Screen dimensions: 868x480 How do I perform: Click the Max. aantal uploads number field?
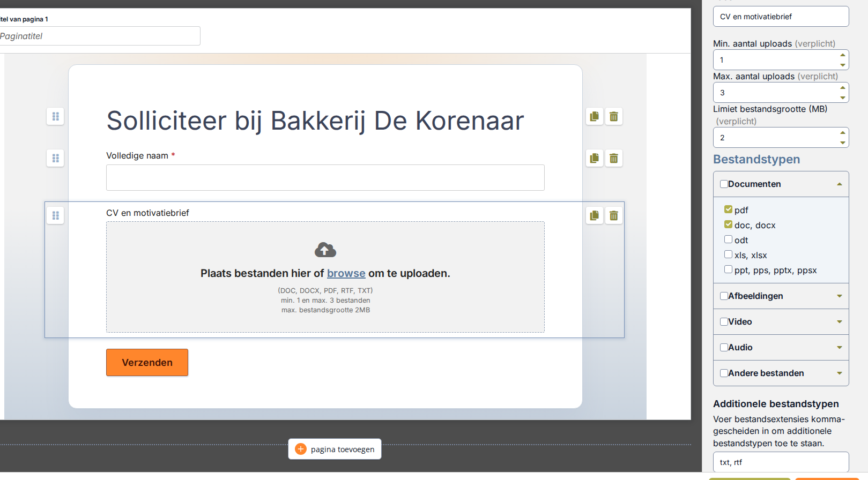point(781,92)
